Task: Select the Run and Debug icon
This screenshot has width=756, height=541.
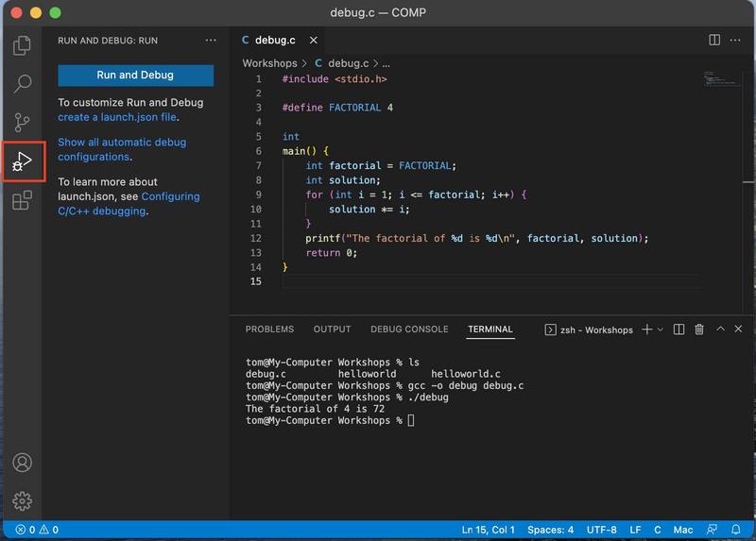Action: click(x=22, y=161)
